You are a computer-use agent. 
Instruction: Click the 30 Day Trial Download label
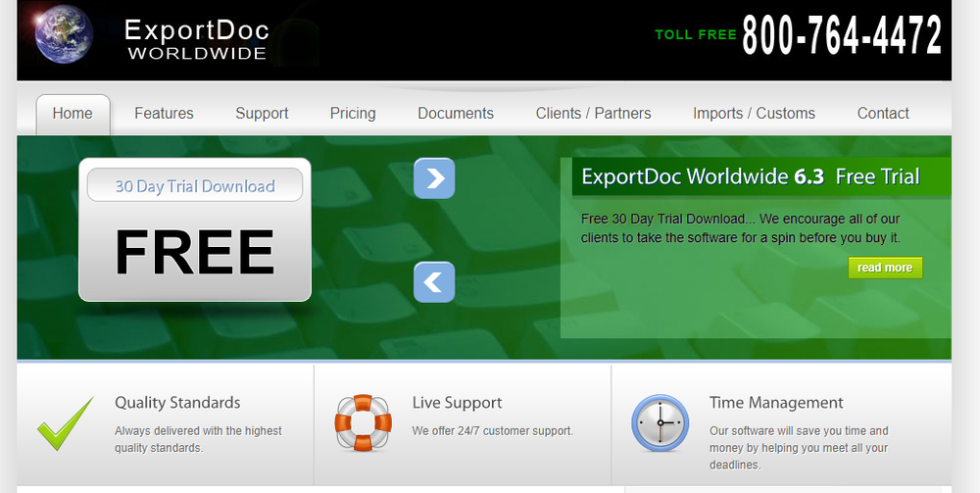195,186
